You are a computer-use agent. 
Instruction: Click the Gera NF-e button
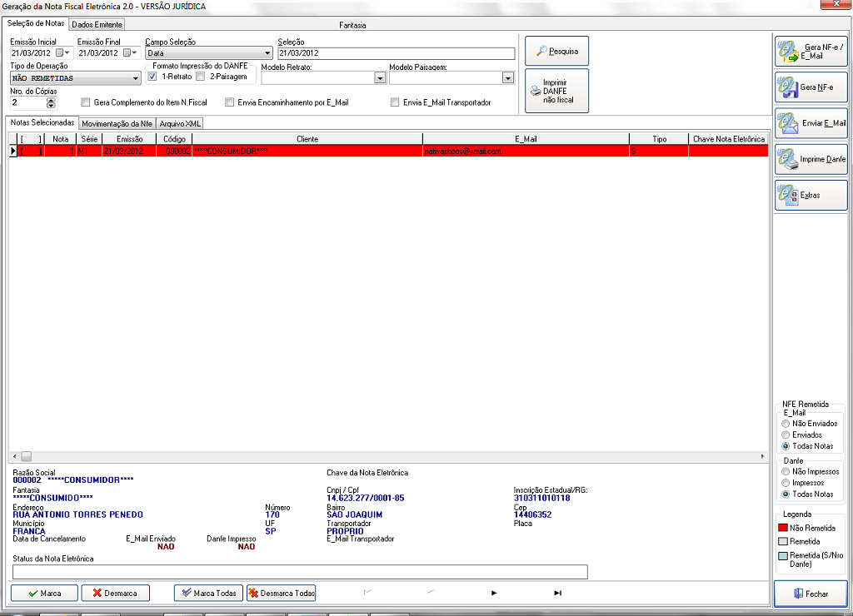pos(811,87)
